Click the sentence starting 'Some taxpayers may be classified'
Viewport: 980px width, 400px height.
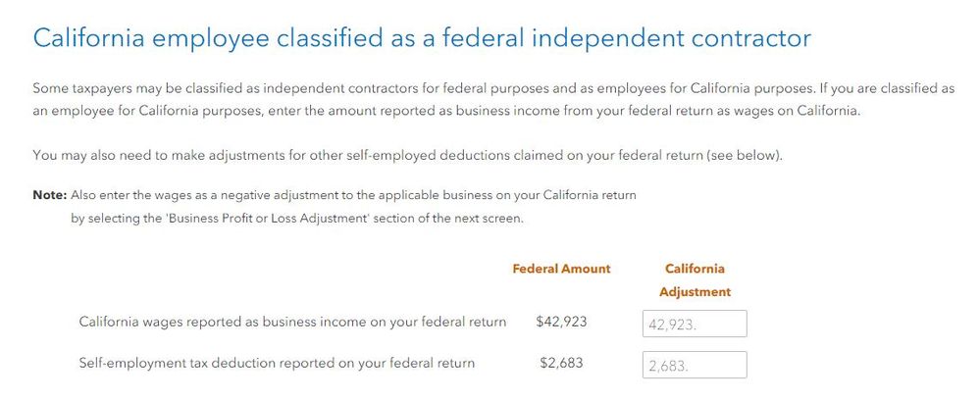pos(424,89)
